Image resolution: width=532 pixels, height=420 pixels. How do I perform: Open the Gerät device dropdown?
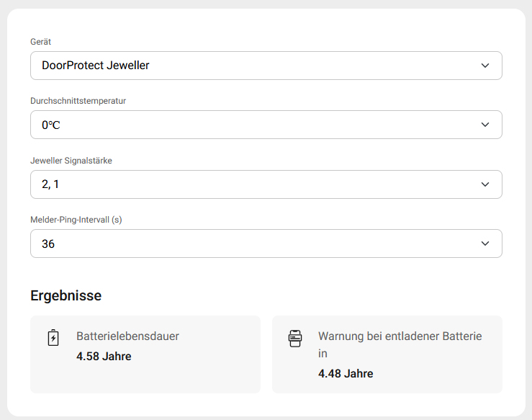tap(266, 66)
